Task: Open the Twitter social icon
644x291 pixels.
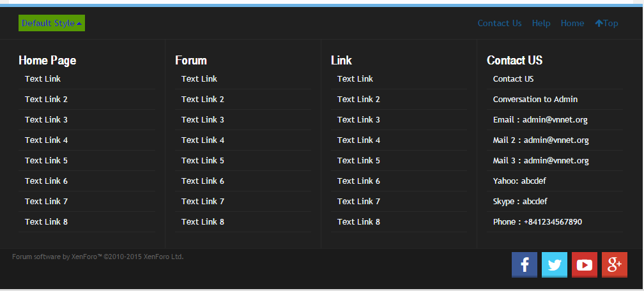Action: click(x=554, y=265)
